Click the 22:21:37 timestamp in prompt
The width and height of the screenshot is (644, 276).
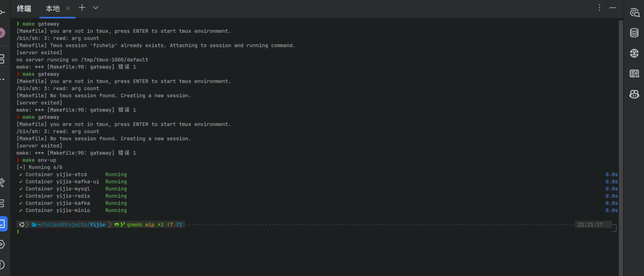(x=590, y=225)
